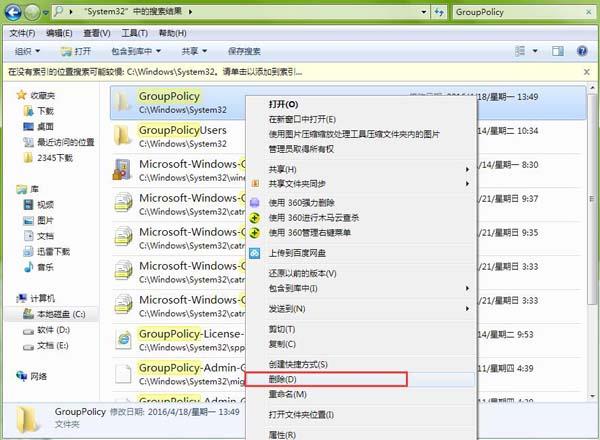Click the 保存搜索 (Save search) button

(247, 51)
